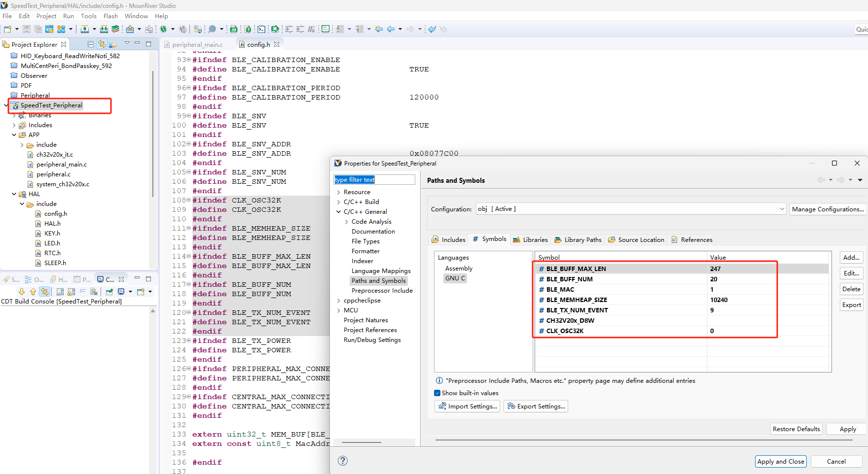Collapse the SpeedTest_Peripheral project node
The width and height of the screenshot is (868, 474).
[x=6, y=105]
